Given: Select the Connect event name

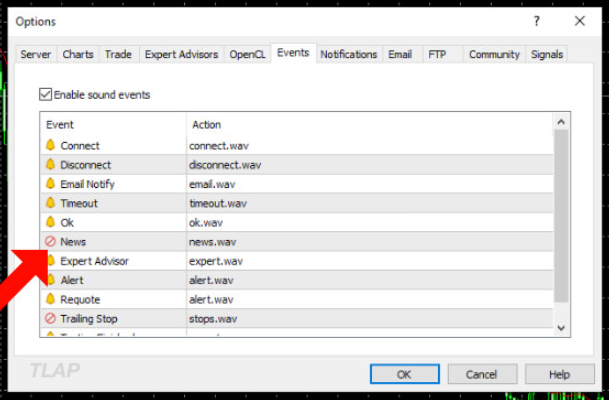Looking at the screenshot, I should 80,146.
